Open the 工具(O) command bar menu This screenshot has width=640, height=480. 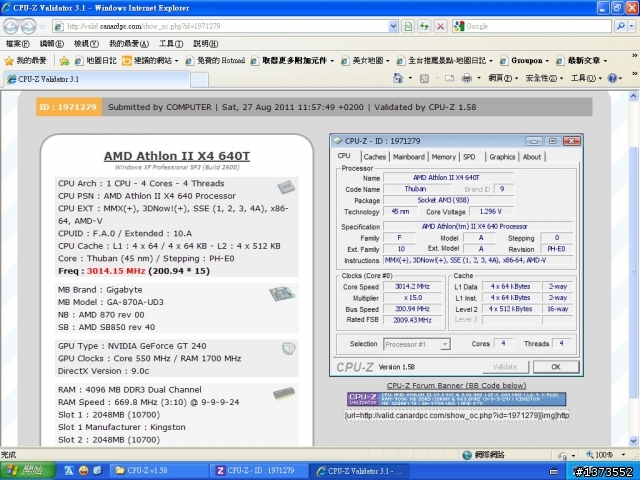pyautogui.click(x=586, y=78)
